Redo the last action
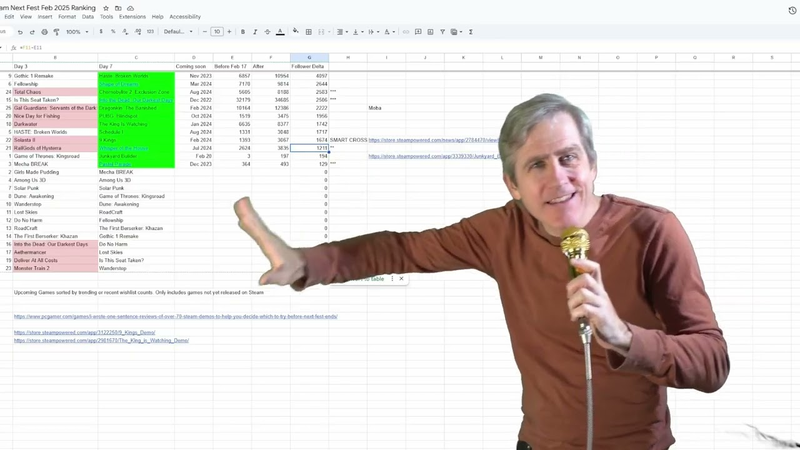The height and width of the screenshot is (450, 800). click(x=32, y=32)
